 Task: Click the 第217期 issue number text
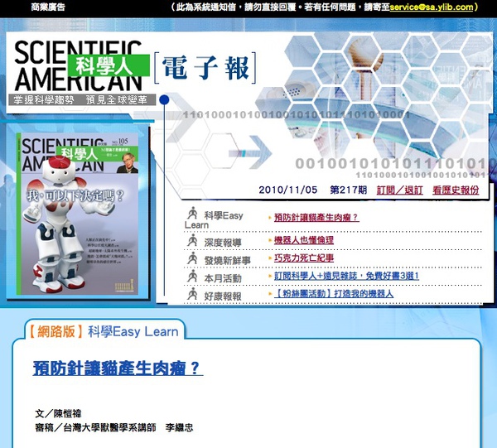[x=349, y=190]
